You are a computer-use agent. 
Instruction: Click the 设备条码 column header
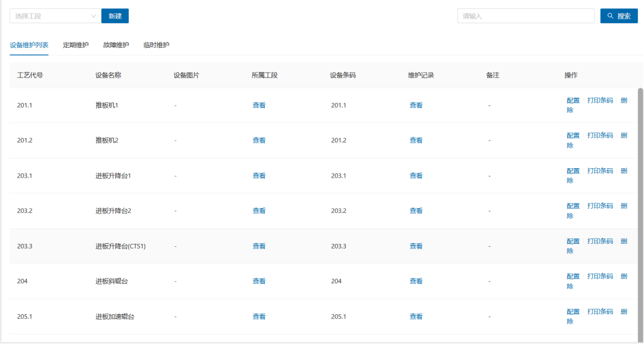tap(343, 76)
